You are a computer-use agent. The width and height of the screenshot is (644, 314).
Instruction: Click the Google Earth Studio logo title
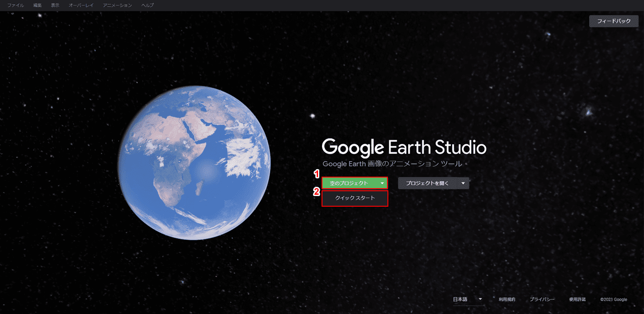click(x=404, y=147)
